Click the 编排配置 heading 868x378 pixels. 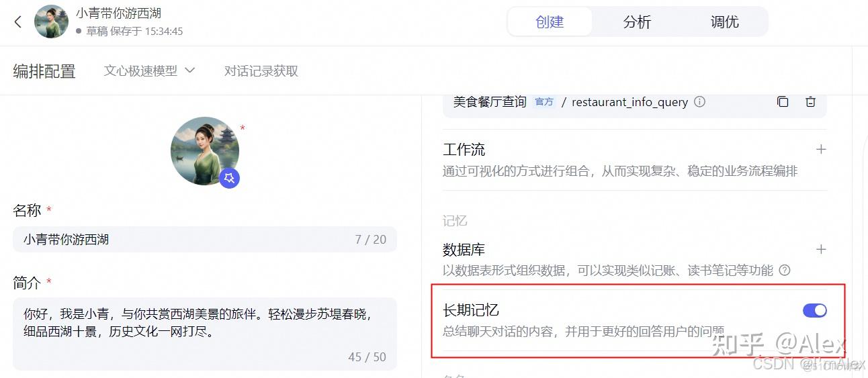[44, 71]
